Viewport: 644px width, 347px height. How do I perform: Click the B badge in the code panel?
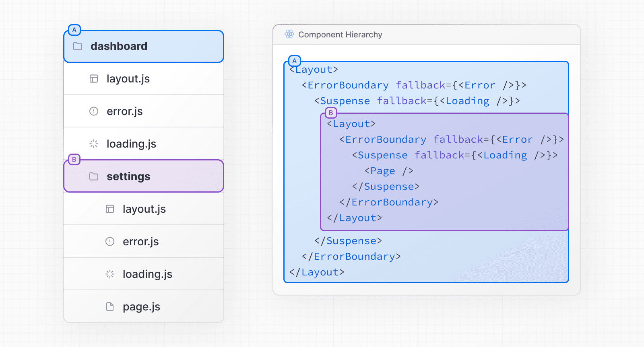click(331, 113)
